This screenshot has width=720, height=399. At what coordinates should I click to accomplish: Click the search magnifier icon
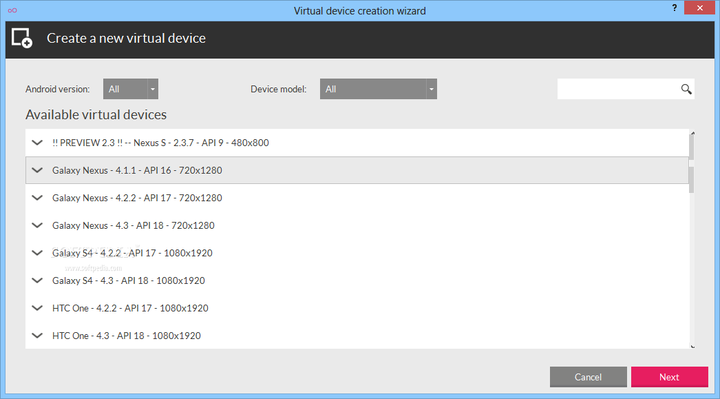(x=686, y=89)
